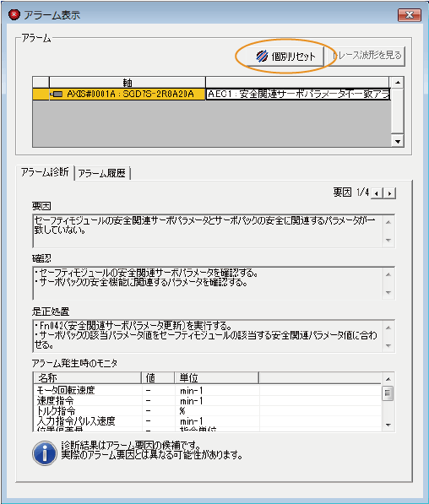Click the トレース波形を見る button

[366, 56]
